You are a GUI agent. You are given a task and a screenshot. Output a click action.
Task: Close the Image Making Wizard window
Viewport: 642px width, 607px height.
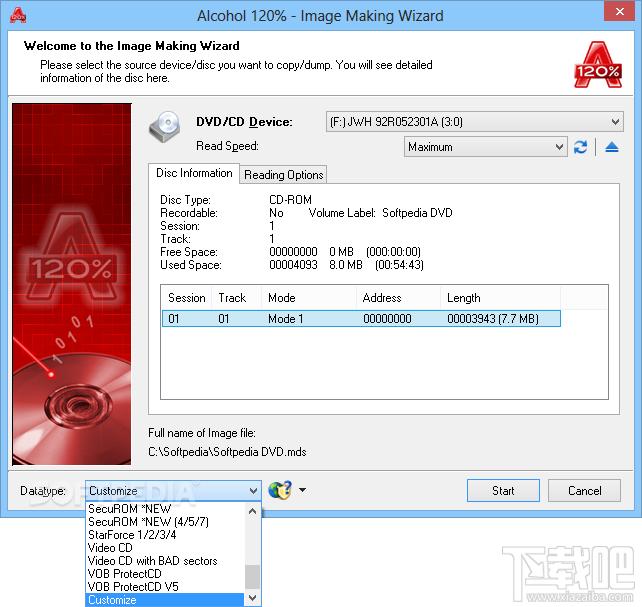pos(620,11)
